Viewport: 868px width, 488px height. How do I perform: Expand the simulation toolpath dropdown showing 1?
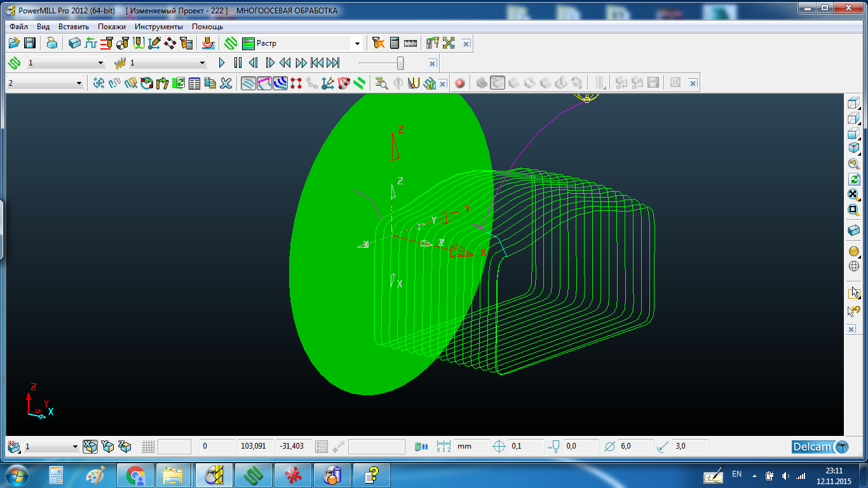tap(101, 63)
